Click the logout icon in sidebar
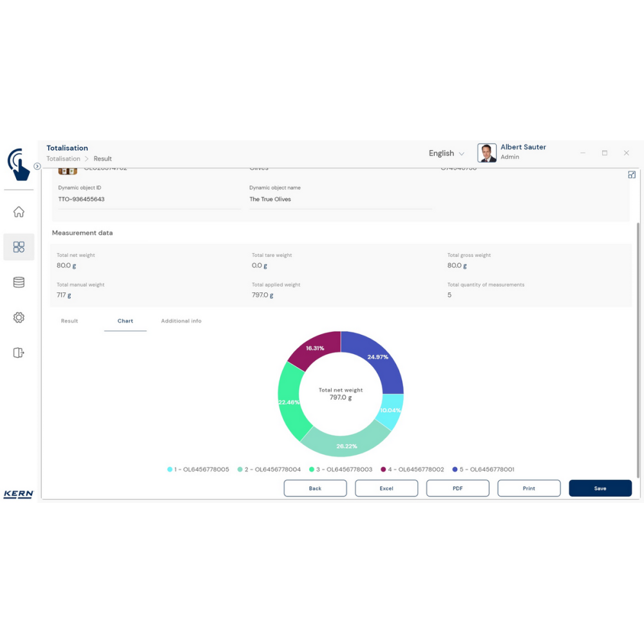This screenshot has height=644, width=644. (x=19, y=352)
